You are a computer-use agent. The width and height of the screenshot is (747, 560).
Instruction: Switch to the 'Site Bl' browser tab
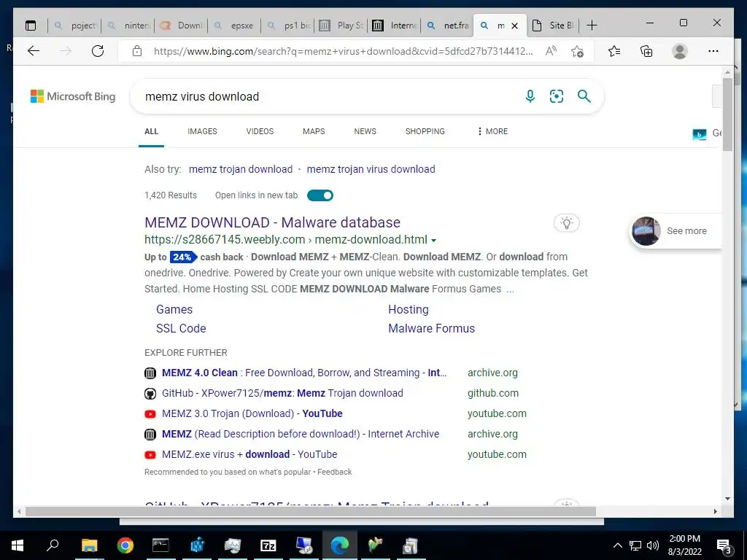pyautogui.click(x=554, y=26)
